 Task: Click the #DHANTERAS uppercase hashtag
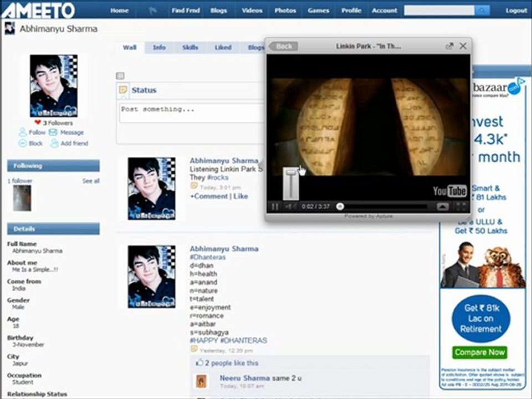244,340
